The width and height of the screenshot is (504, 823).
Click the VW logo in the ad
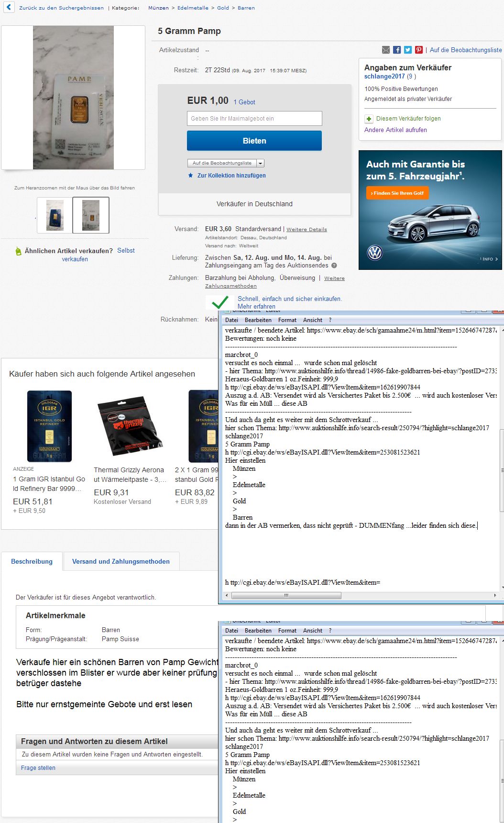[x=375, y=253]
